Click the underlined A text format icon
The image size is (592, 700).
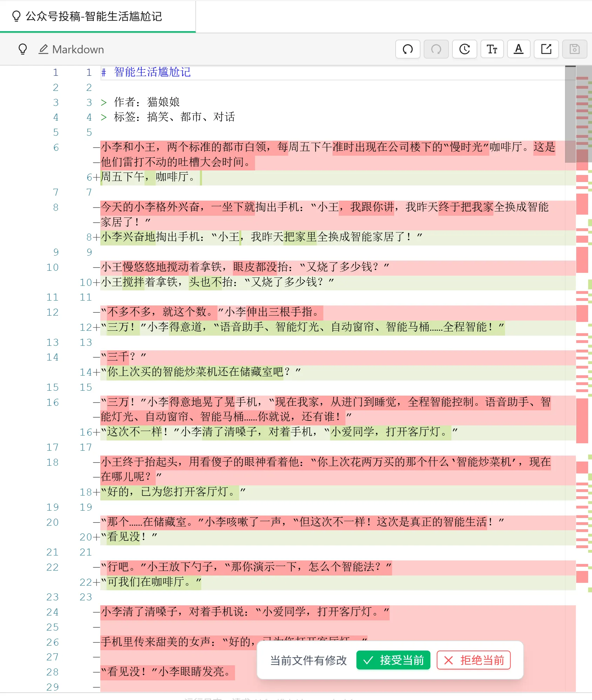coord(518,49)
